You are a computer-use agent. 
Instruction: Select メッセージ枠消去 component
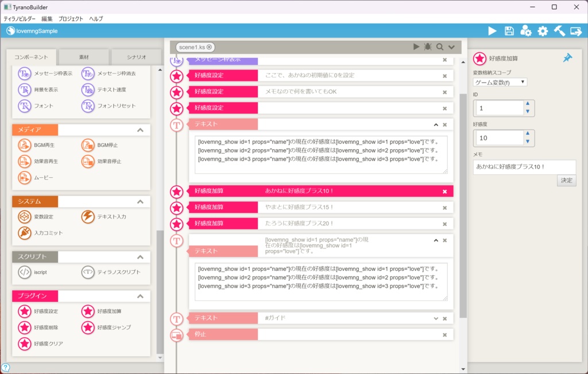point(109,73)
